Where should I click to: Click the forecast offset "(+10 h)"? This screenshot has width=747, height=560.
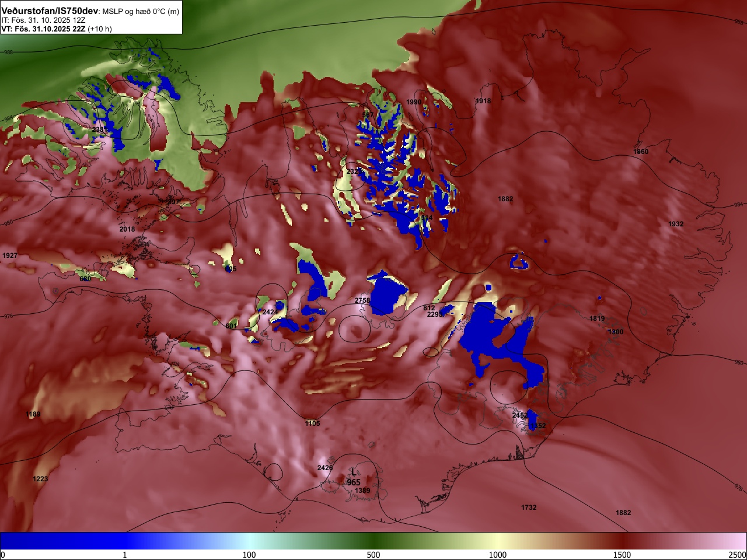coord(100,29)
